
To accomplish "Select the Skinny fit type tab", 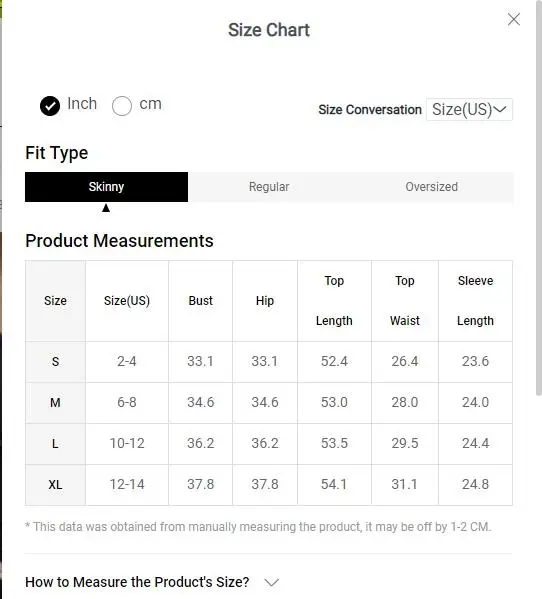I will (x=106, y=187).
